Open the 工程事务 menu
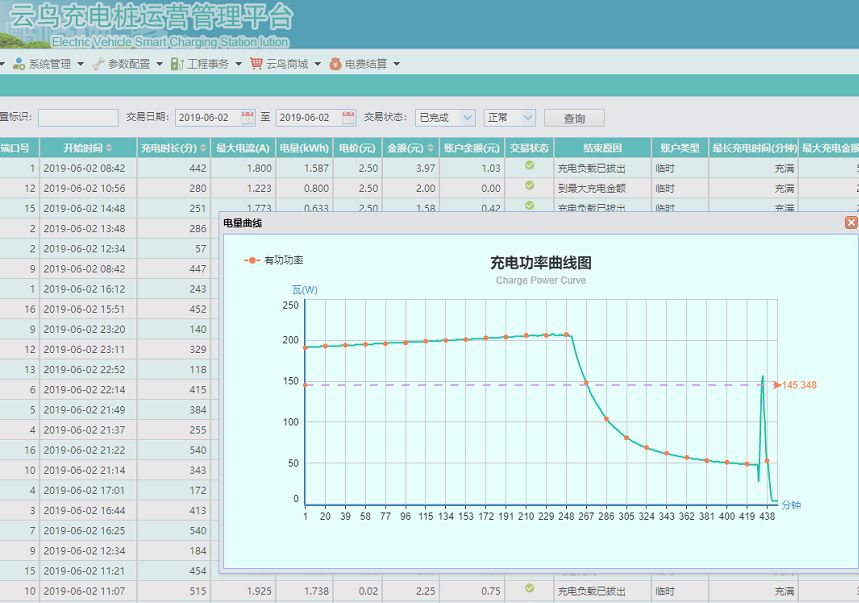Screen dimensions: 859x603 (x=207, y=64)
